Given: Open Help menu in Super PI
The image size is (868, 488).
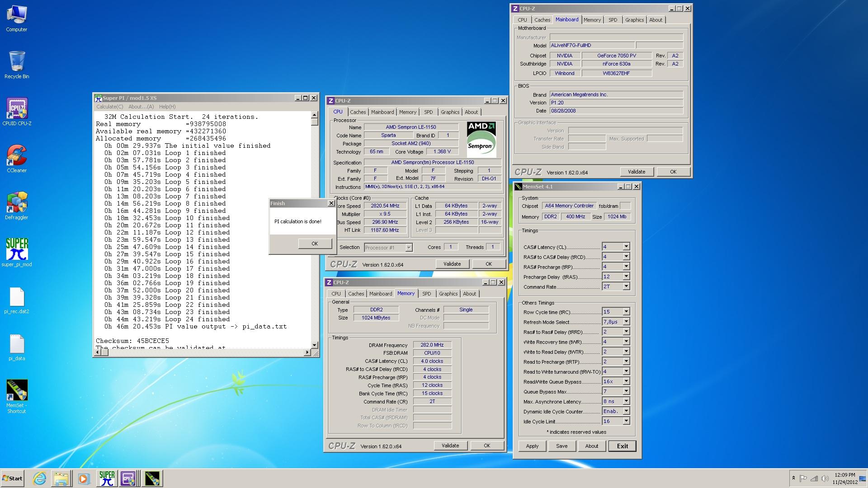Looking at the screenshot, I should pos(167,107).
